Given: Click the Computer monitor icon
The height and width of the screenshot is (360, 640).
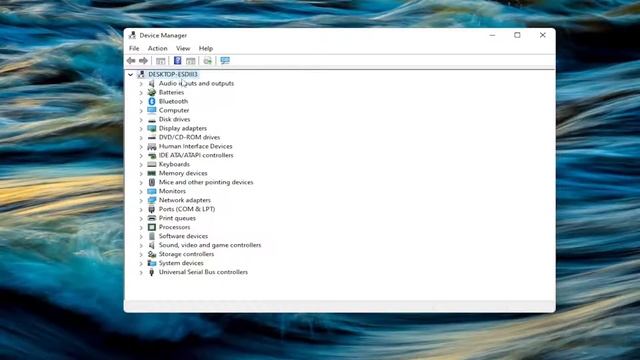Looking at the screenshot, I should 151,110.
